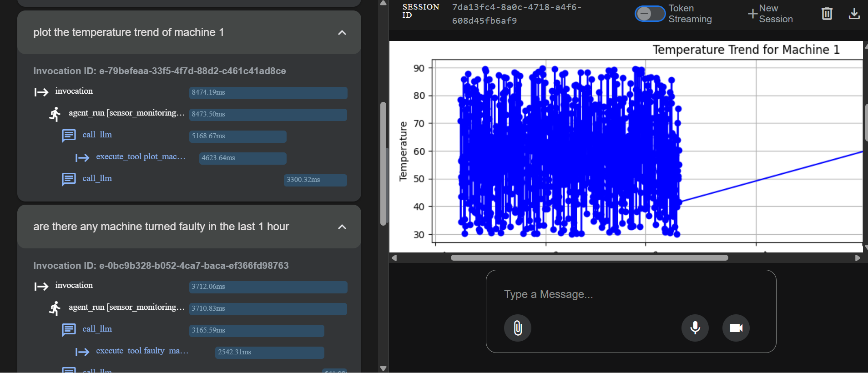Click the chart horizontal scrollbar thumb
868x373 pixels.
point(589,257)
